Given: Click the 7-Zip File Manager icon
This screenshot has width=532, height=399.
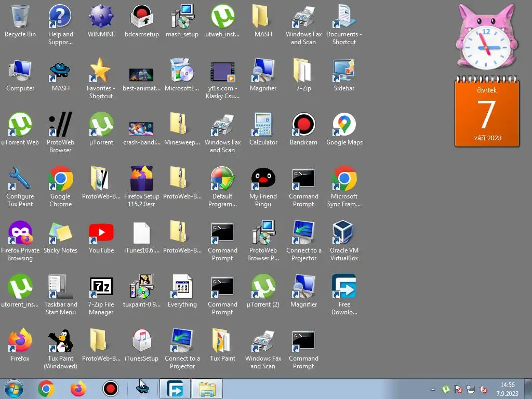Looking at the screenshot, I should pos(101,286).
